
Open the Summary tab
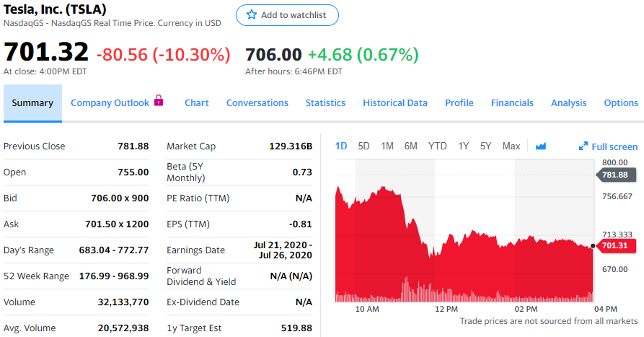click(x=32, y=103)
